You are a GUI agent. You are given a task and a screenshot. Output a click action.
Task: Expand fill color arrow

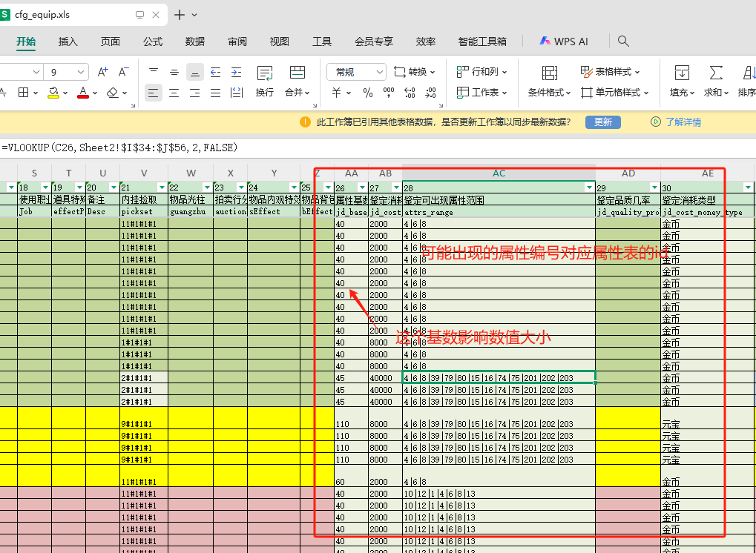coord(65,93)
